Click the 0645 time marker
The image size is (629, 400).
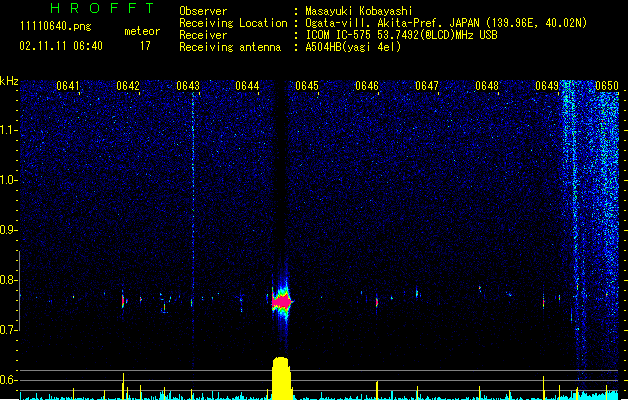(x=307, y=86)
